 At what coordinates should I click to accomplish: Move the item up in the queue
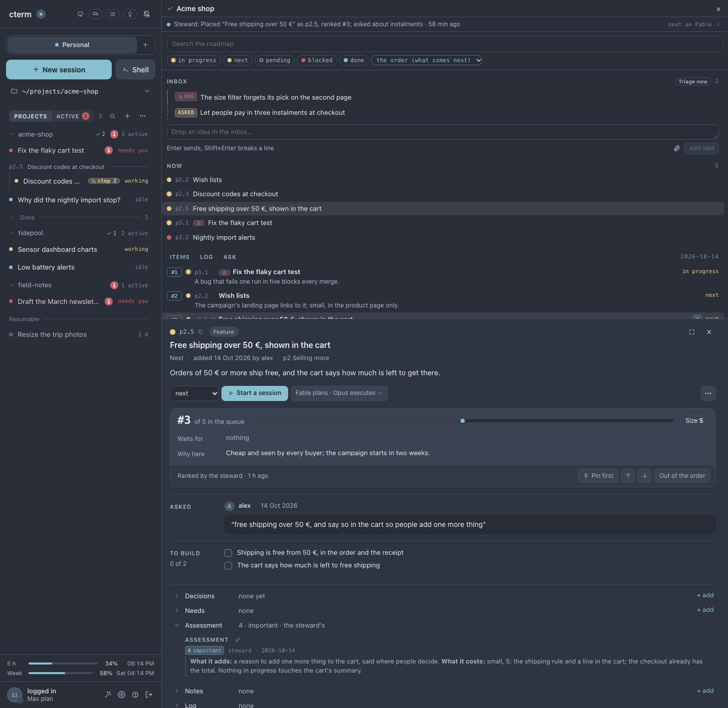[628, 476]
